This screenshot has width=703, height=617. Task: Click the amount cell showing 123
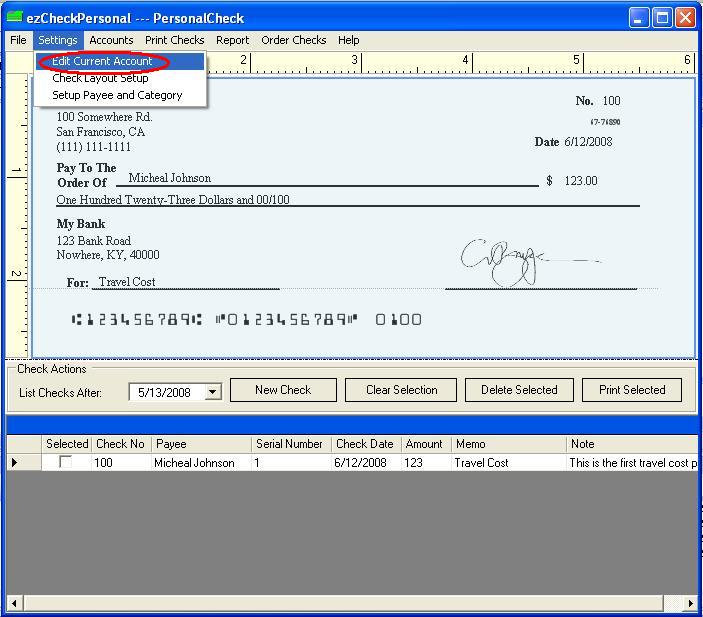(426, 463)
